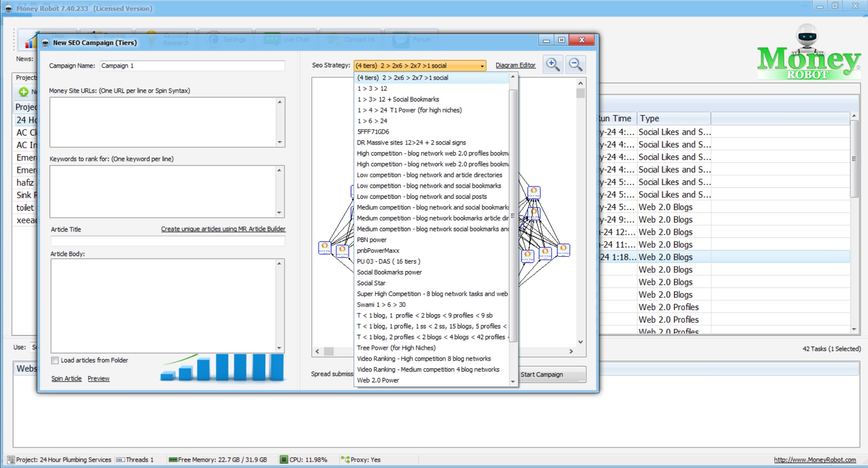Zoom out of the strategy diagram
Image resolution: width=868 pixels, height=468 pixels.
pyautogui.click(x=575, y=65)
